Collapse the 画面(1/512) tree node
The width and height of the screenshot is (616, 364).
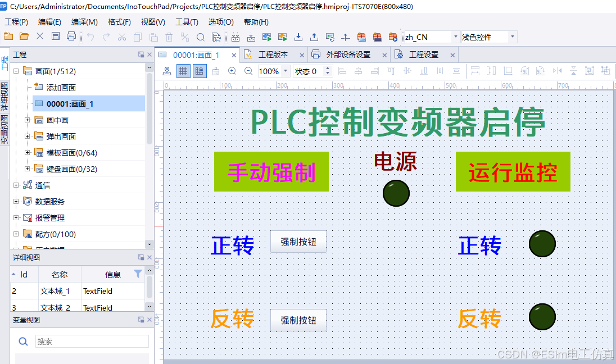[x=16, y=71]
